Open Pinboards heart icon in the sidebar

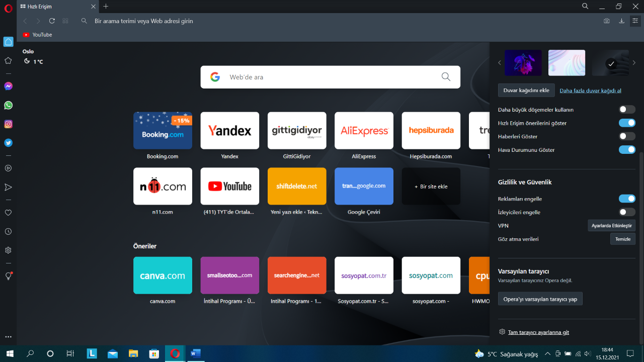tap(8, 213)
